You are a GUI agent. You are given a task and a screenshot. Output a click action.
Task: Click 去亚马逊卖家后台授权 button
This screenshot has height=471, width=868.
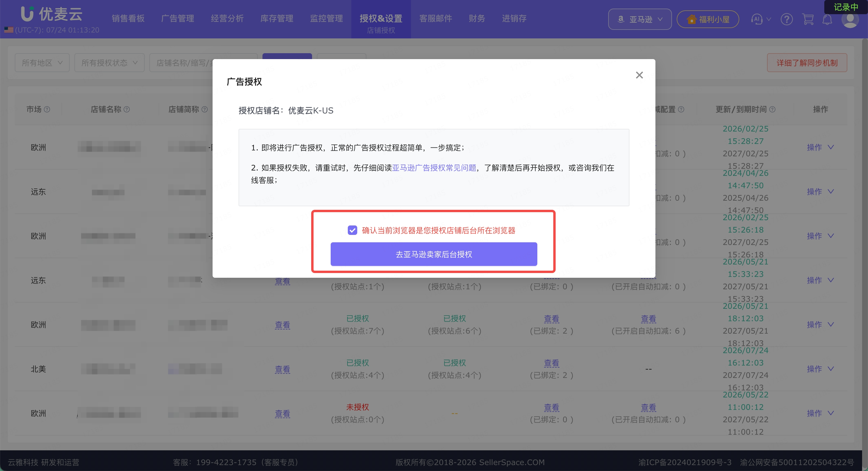pyautogui.click(x=434, y=254)
